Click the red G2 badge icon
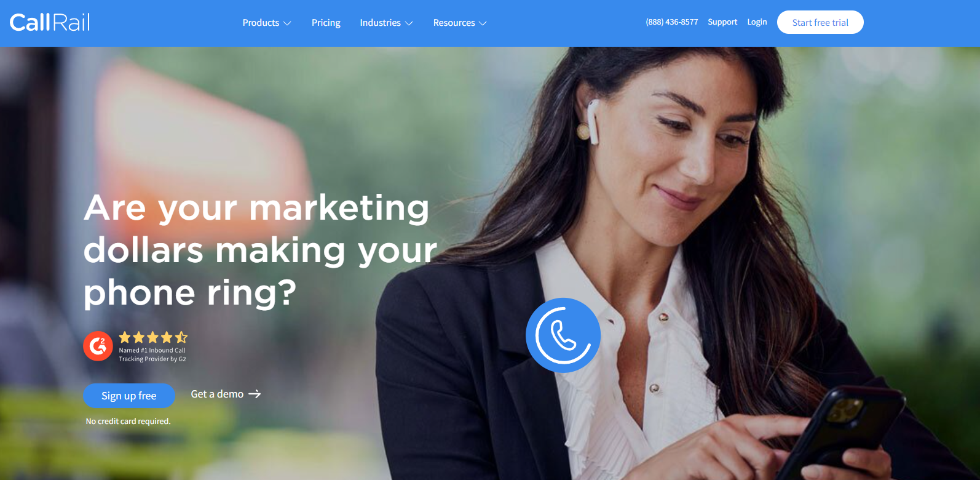The height and width of the screenshot is (480, 980). [98, 346]
